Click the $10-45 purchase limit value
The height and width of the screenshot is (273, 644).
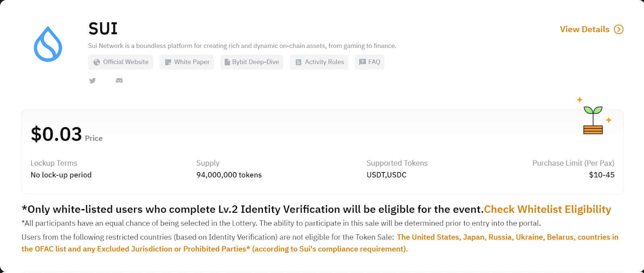[x=601, y=175]
